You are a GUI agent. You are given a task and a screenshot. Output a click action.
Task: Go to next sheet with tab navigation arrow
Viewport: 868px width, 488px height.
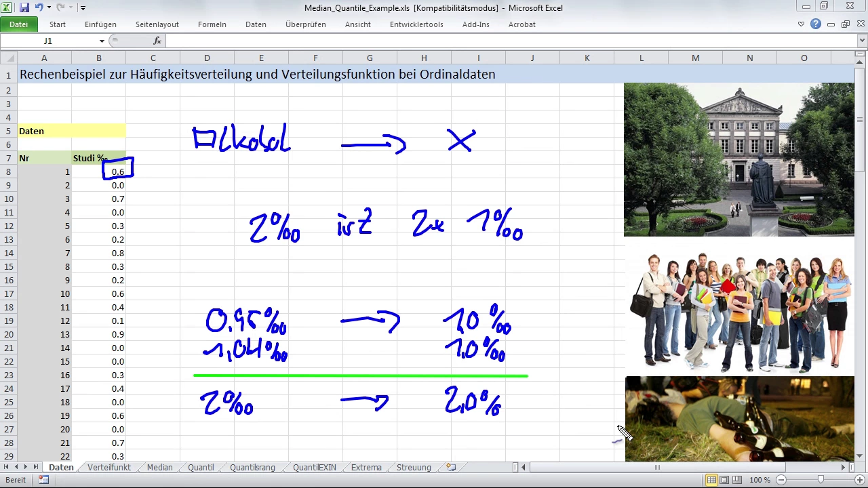[26, 468]
